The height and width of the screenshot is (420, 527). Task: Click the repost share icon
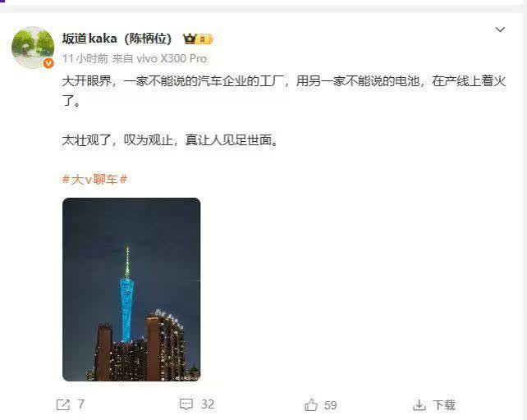tap(63, 404)
